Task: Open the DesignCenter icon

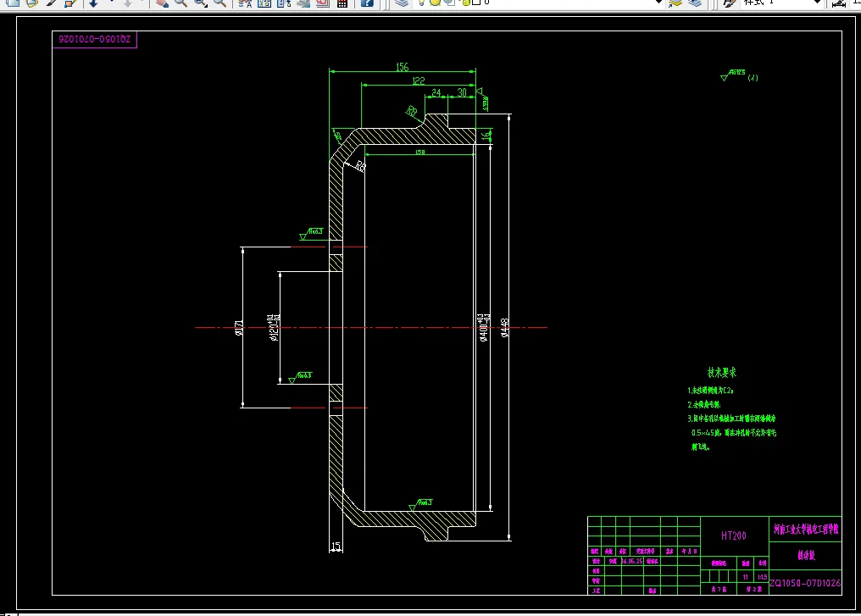Action: [264, 3]
